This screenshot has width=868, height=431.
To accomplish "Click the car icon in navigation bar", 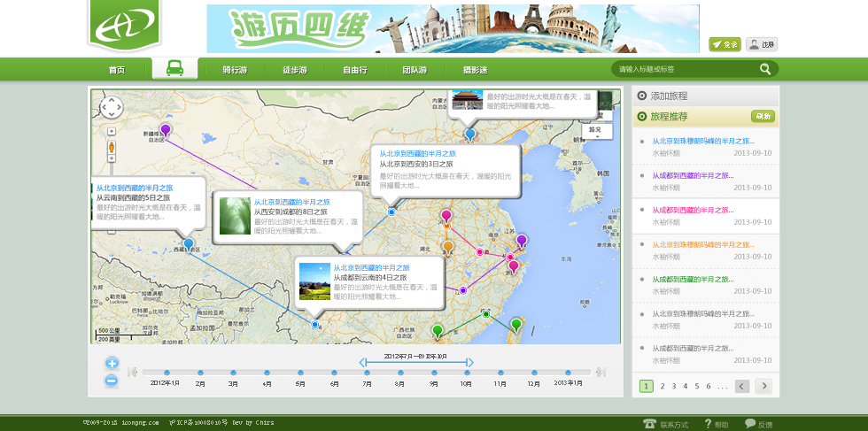I will click(174, 69).
